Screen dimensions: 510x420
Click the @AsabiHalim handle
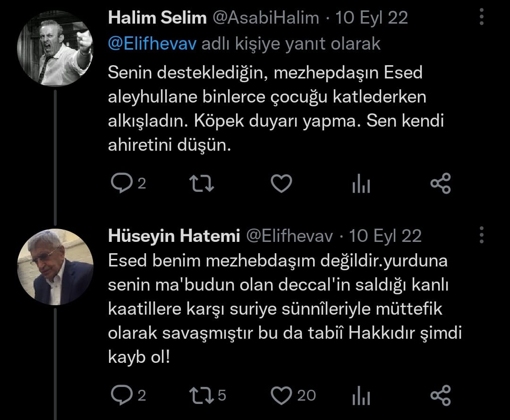(265, 18)
